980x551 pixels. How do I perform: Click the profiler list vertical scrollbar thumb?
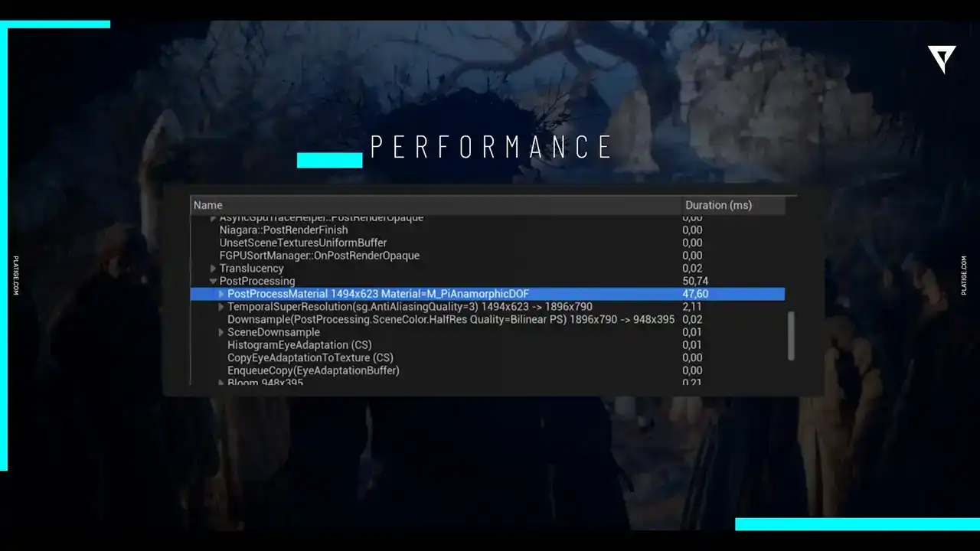click(x=791, y=335)
